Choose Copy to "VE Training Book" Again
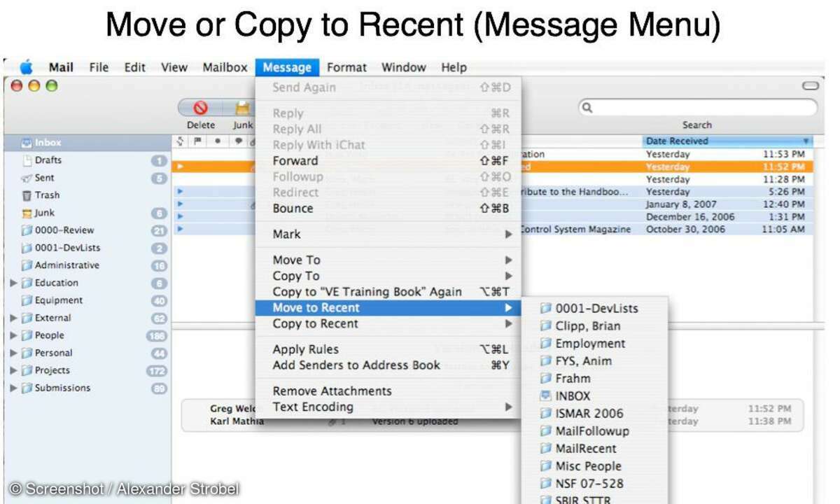The image size is (840, 504). pyautogui.click(x=388, y=292)
